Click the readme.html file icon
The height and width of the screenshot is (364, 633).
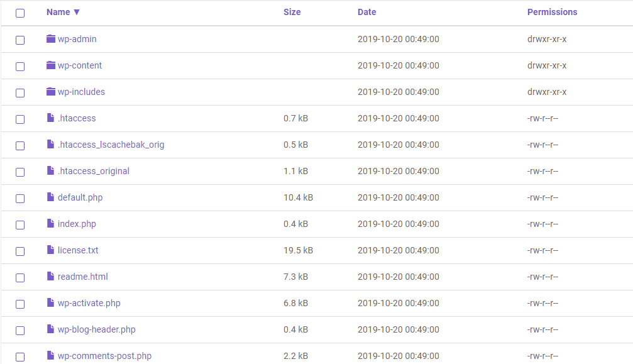[x=50, y=275]
